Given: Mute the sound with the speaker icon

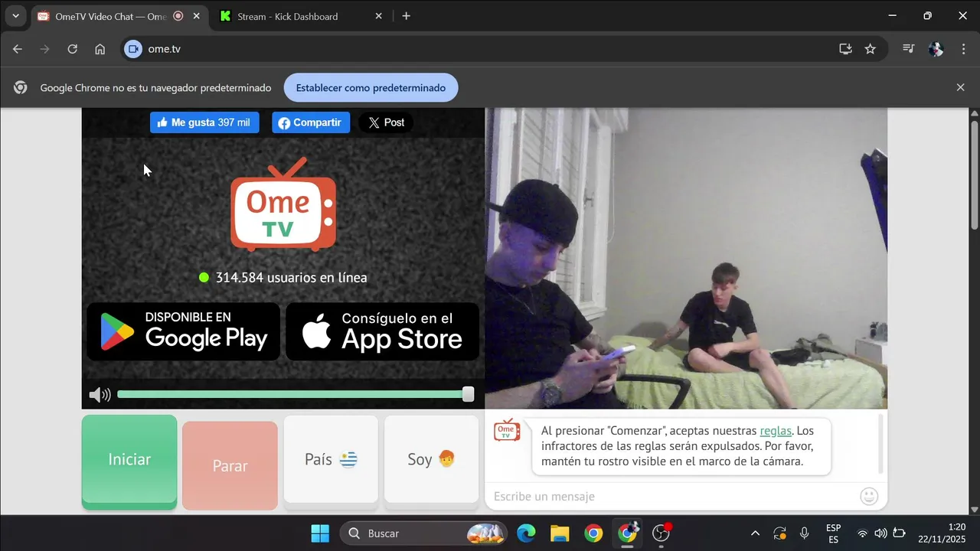Looking at the screenshot, I should click(x=100, y=395).
